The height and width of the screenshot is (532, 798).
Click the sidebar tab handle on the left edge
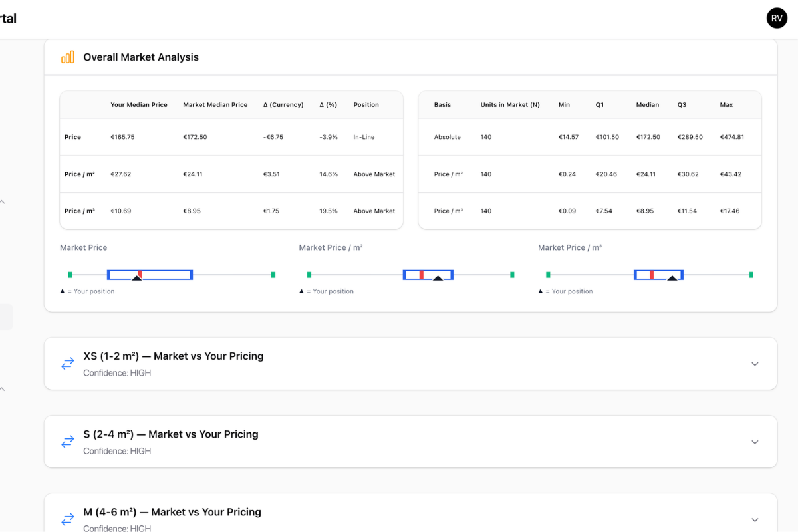(4, 317)
